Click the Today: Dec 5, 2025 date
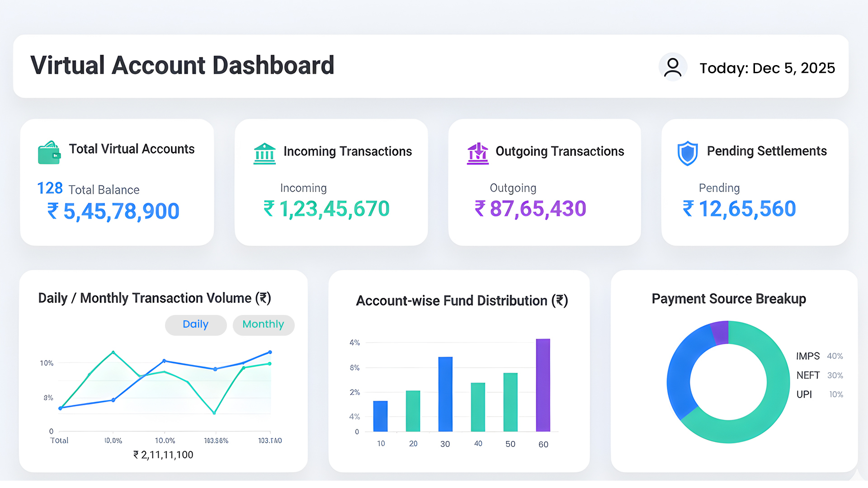This screenshot has height=488, width=868. (x=767, y=68)
